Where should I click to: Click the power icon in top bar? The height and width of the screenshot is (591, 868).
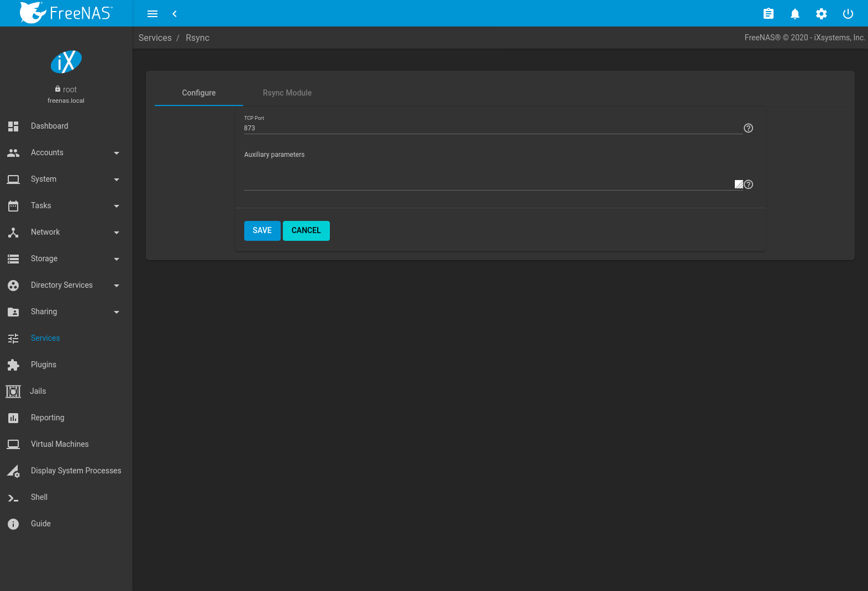(848, 14)
